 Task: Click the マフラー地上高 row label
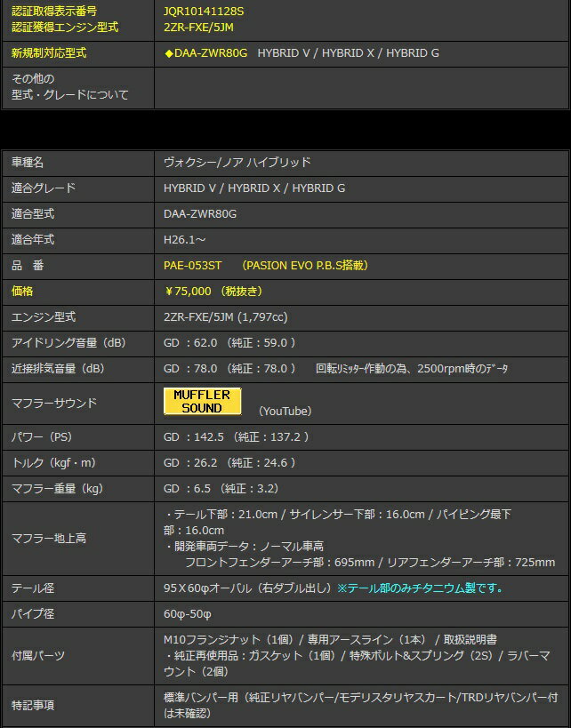[x=49, y=538]
